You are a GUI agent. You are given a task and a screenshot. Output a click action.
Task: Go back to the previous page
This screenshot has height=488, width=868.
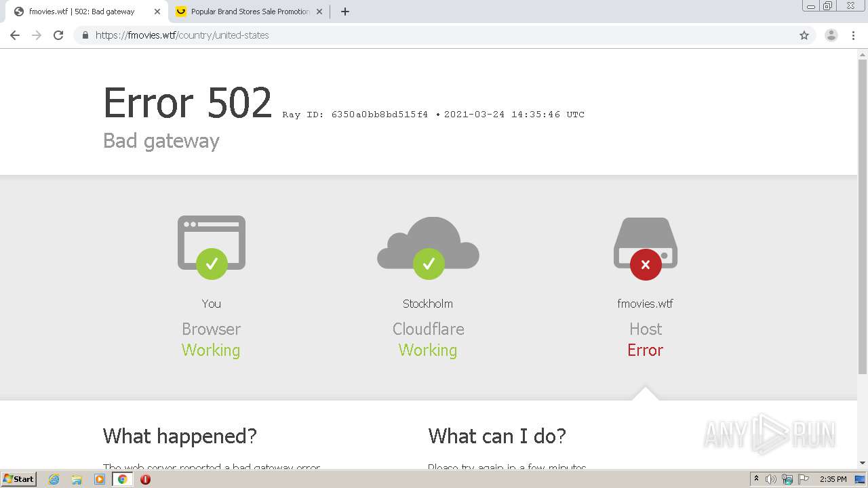click(x=15, y=35)
